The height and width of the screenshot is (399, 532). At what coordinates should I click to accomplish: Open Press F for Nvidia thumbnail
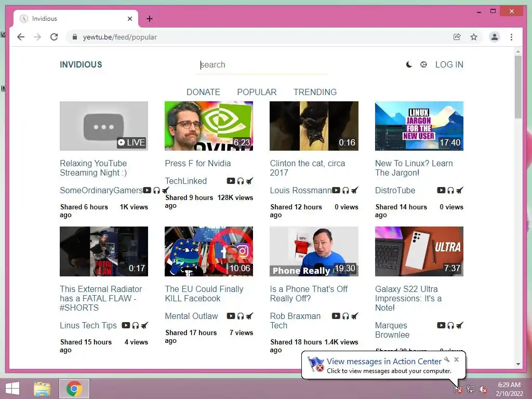click(209, 126)
